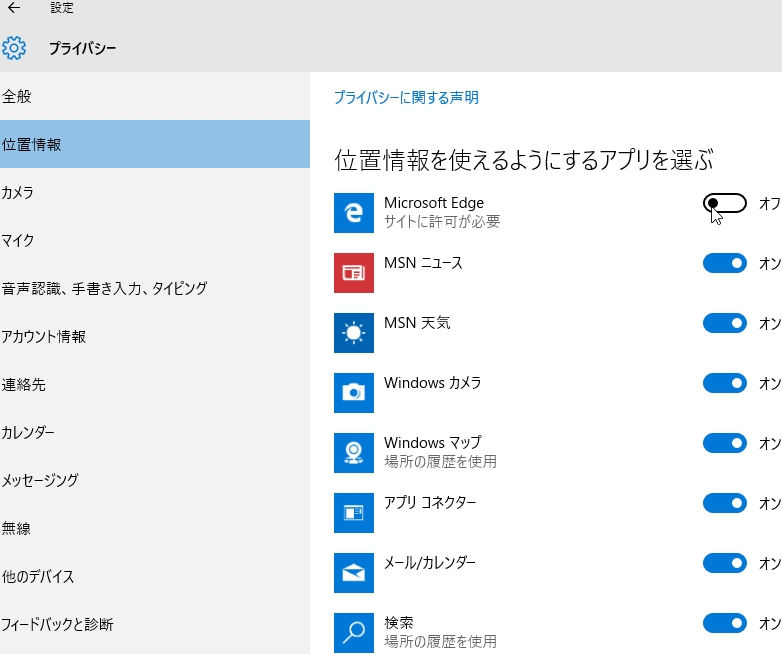Click the Windows カメラ label
782x654 pixels.
pyautogui.click(x=432, y=383)
